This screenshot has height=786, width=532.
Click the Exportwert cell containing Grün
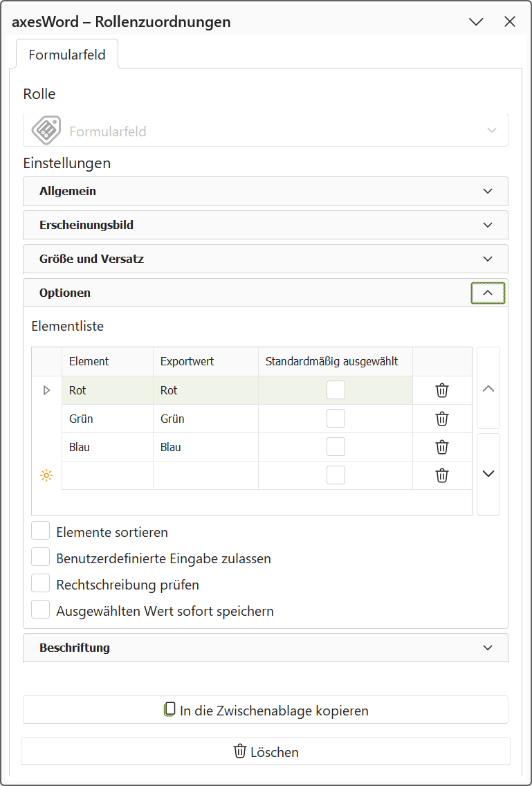[205, 419]
